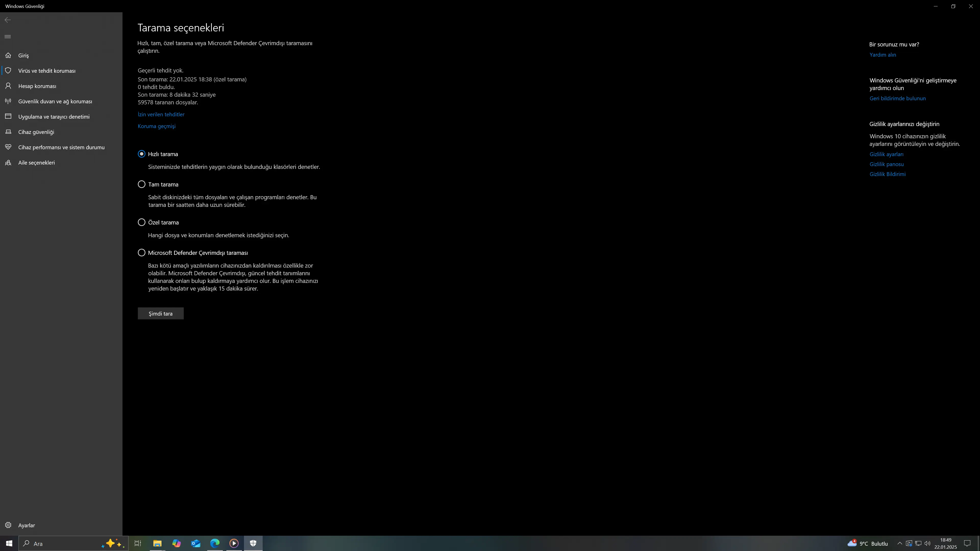980x551 pixels.
Task: Click the laptop icon for Cihaz güvenliği
Action: point(8,132)
